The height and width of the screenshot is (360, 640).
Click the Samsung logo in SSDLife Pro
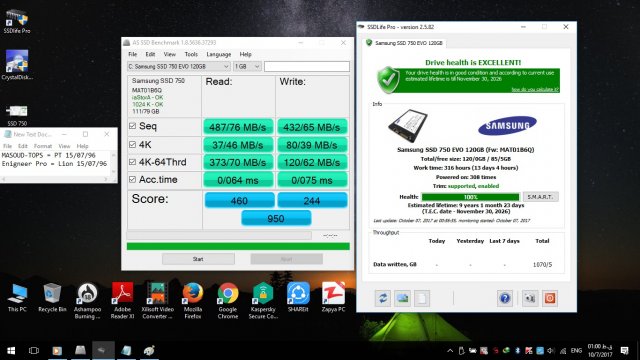pyautogui.click(x=507, y=125)
